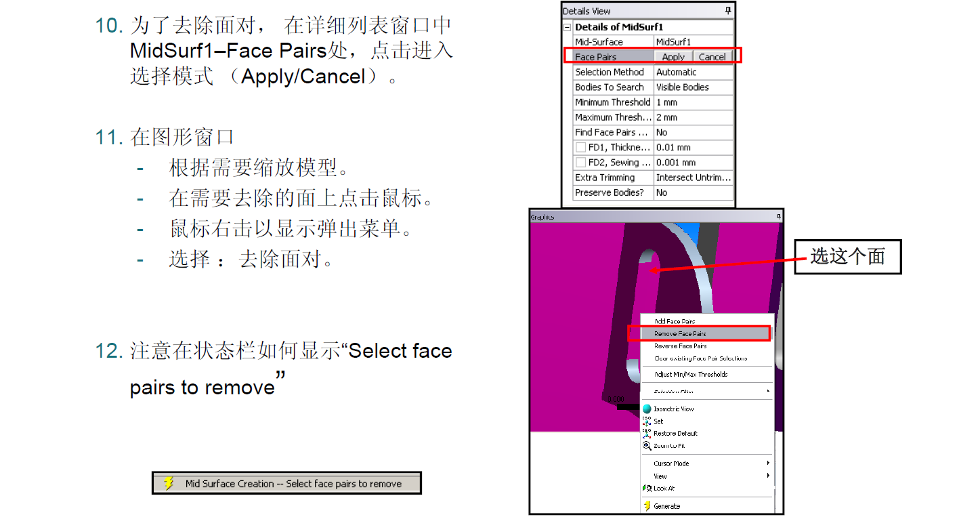Click the Graphics window pin icon
Viewport: 980px width, 519px height.
778,217
